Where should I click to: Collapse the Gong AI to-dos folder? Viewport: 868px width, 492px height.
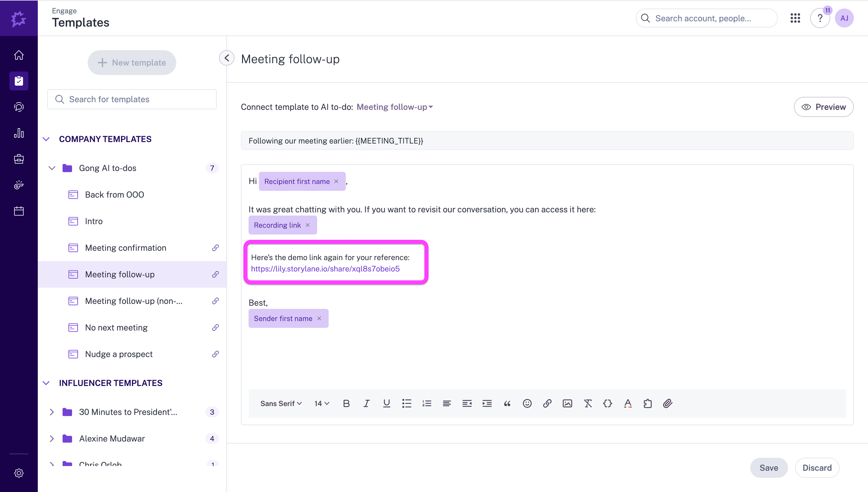(x=52, y=168)
